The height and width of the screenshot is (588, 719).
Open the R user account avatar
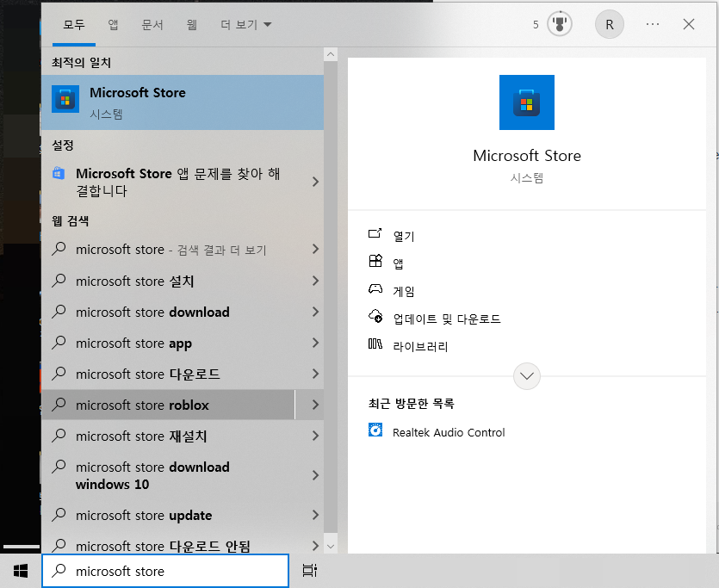pos(610,24)
